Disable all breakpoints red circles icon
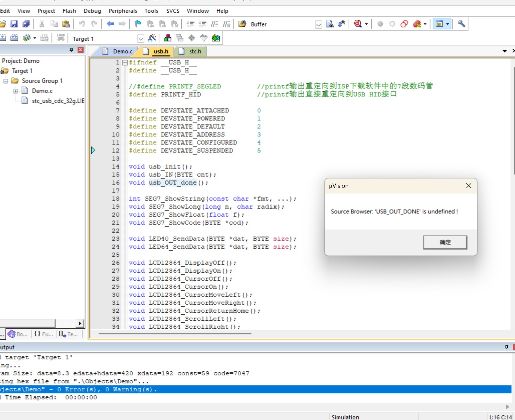This screenshot has width=515, height=420. (x=404, y=24)
